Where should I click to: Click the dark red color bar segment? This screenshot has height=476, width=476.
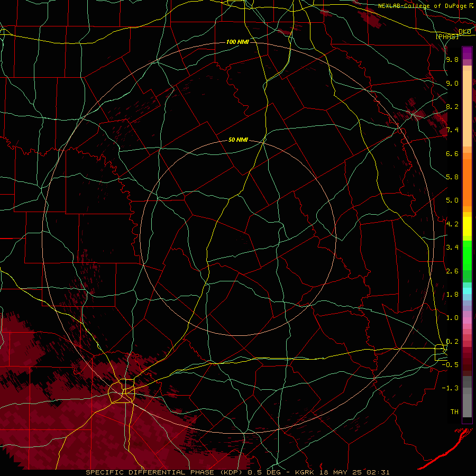pos(467,361)
